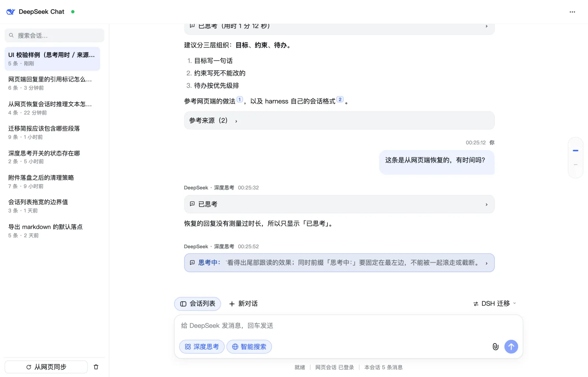The width and height of the screenshot is (588, 377).
Task: Toggle the 会话列表 sidebar button
Action: [x=197, y=304]
